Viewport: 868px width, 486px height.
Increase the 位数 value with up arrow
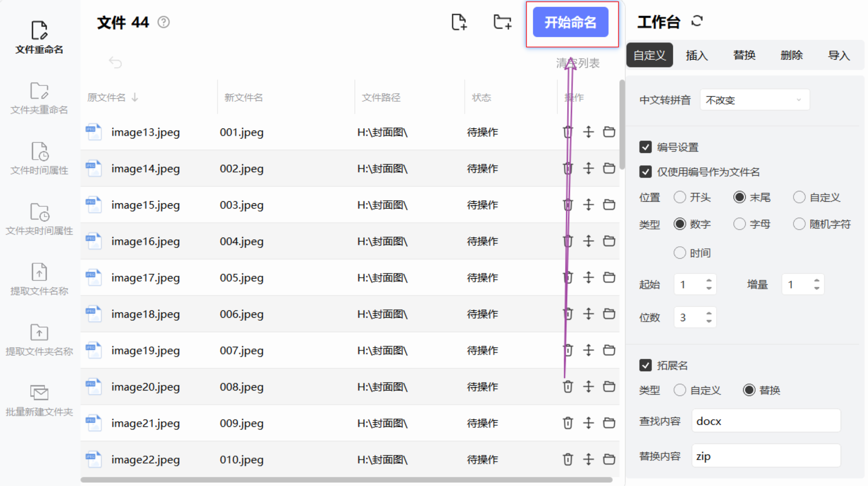[x=709, y=314]
